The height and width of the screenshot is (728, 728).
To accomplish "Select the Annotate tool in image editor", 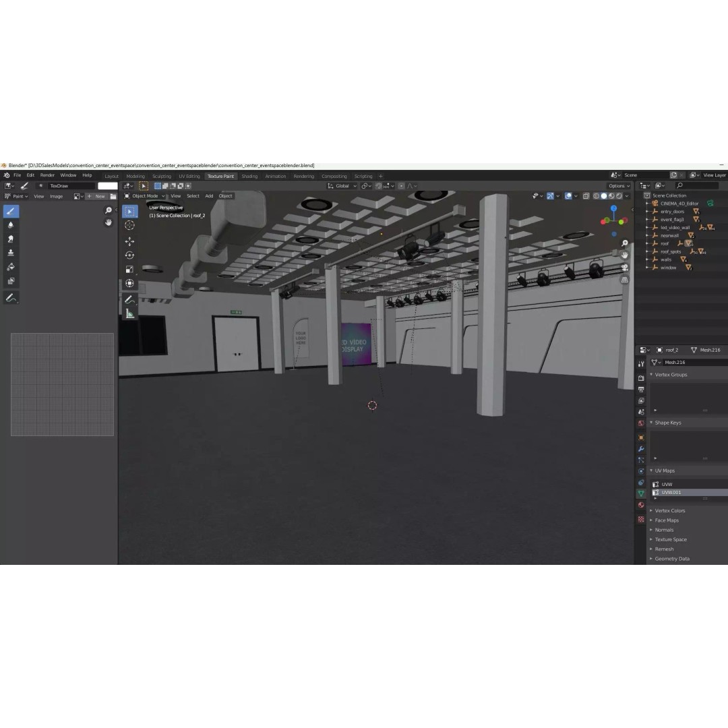I will pyautogui.click(x=11, y=298).
